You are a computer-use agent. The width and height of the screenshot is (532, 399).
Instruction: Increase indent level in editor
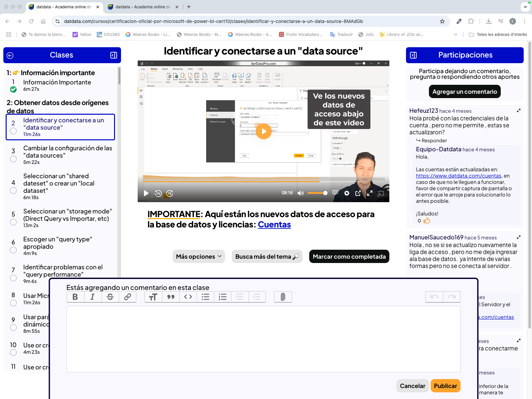[x=257, y=297]
